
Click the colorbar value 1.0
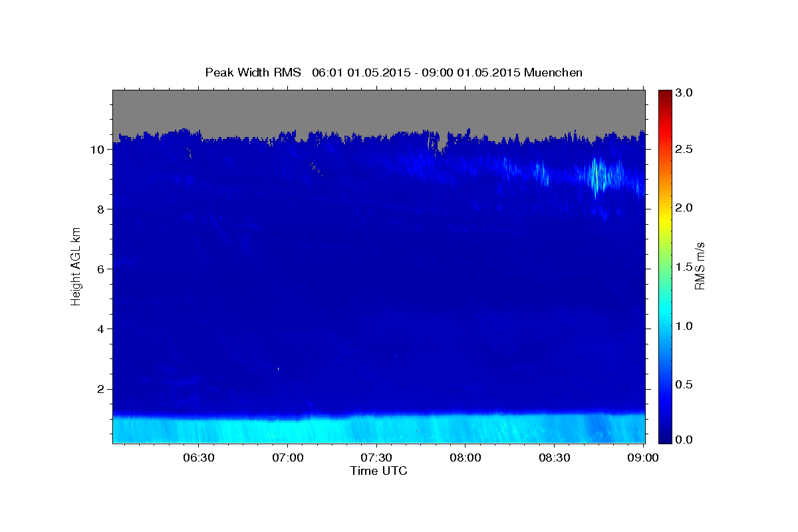683,326
